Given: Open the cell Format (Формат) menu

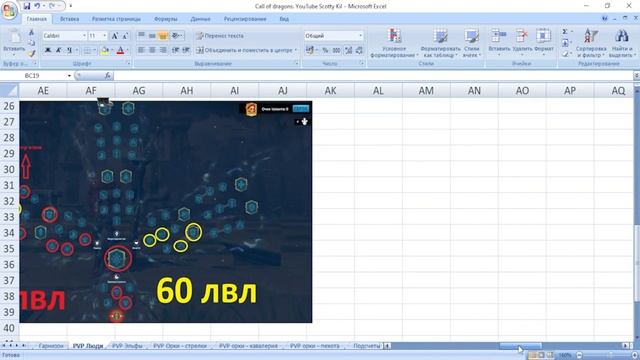Looking at the screenshot, I should [x=543, y=42].
